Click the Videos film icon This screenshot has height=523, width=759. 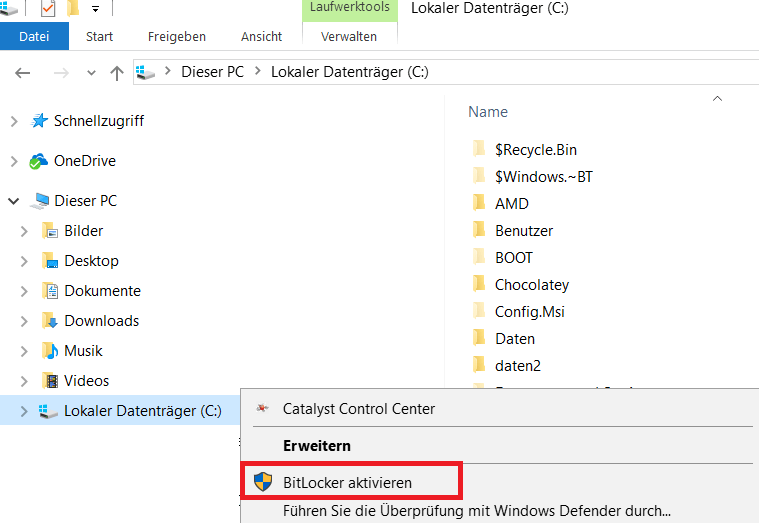[x=50, y=381]
